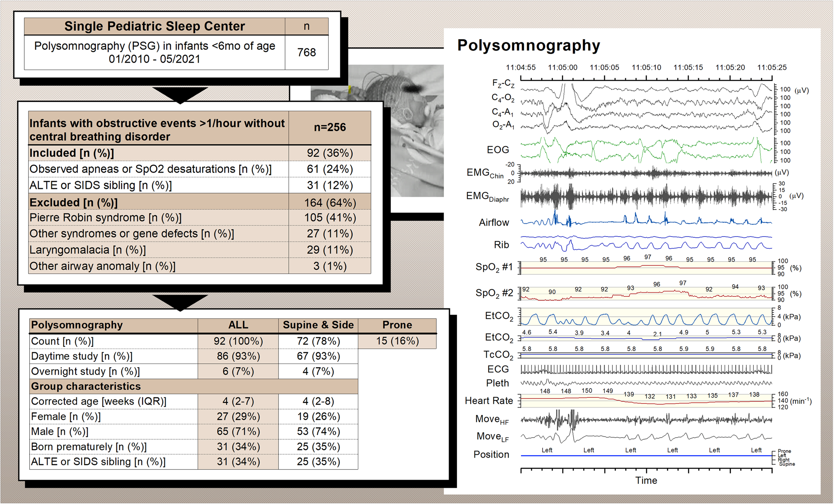Image resolution: width=834 pixels, height=504 pixels.
Task: Click the green EOG trace label
Action: pyautogui.click(x=497, y=150)
